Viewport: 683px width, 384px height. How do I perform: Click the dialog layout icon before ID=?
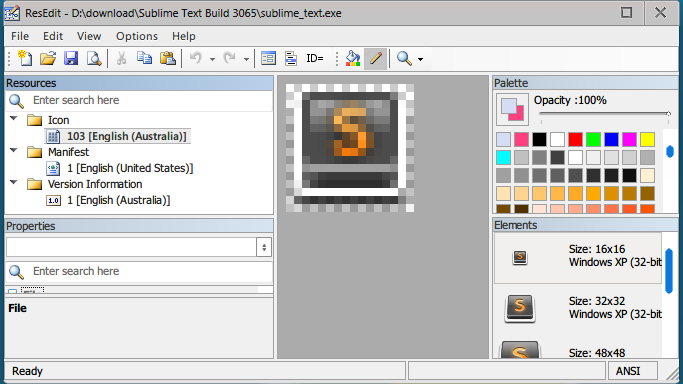268,58
